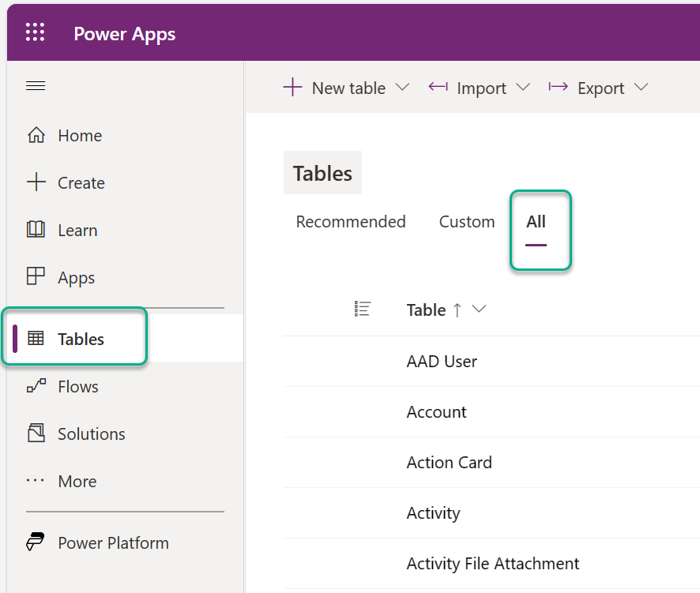The width and height of the screenshot is (700, 593).
Task: Click the Flows connector icon
Action: pos(36,386)
